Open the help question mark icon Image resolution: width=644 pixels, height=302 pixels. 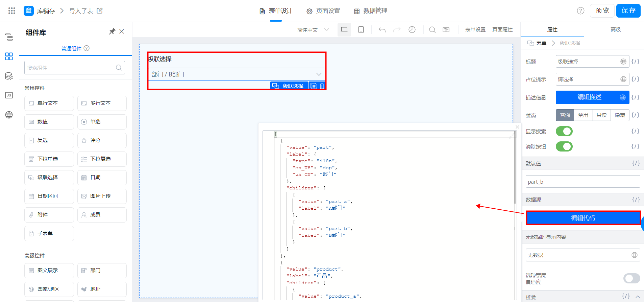580,11
